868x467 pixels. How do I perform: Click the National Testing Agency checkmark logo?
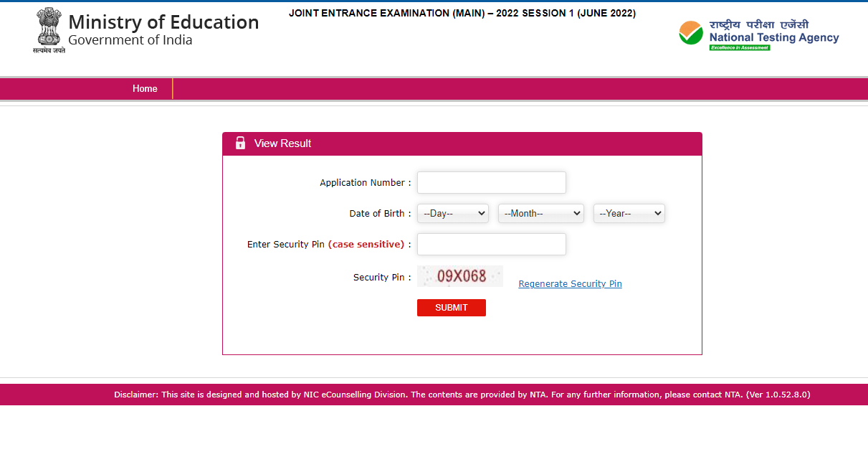tap(691, 33)
